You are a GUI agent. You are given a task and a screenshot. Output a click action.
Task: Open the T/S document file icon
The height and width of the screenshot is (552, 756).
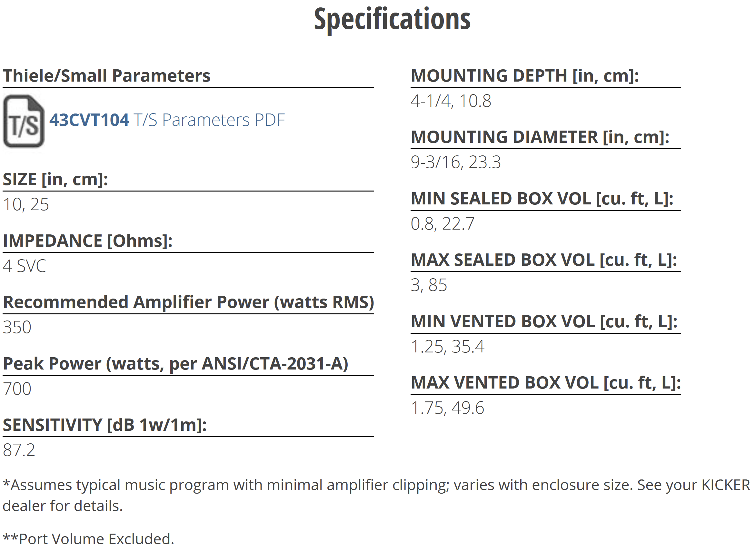click(24, 121)
